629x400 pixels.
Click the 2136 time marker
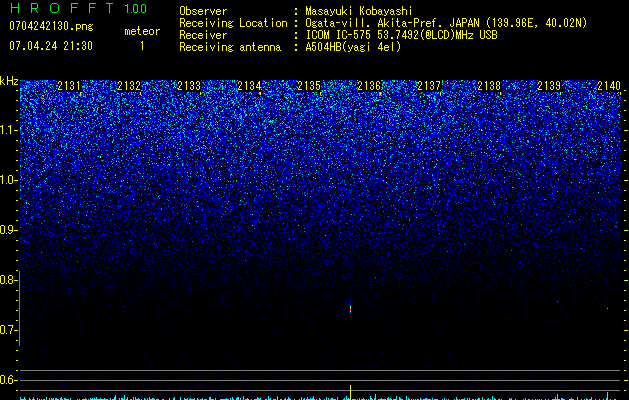pyautogui.click(x=369, y=86)
